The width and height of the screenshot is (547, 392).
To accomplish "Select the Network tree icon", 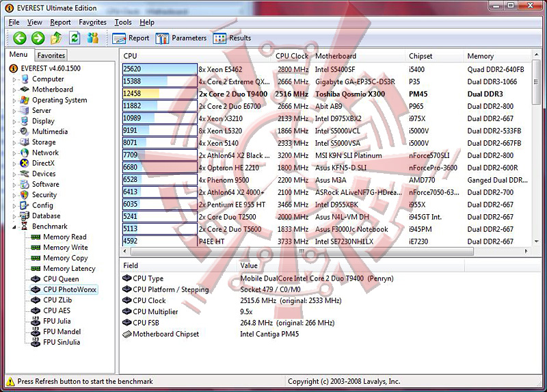I will click(x=25, y=153).
